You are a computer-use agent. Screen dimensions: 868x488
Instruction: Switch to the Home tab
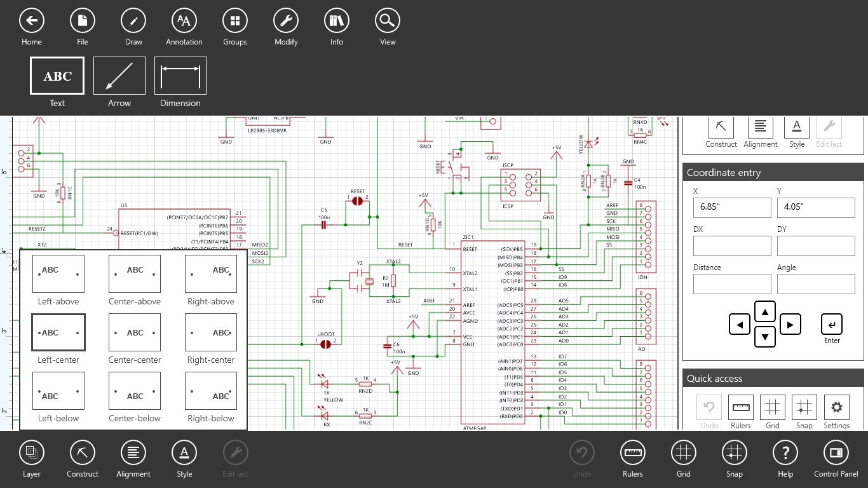pos(31,21)
